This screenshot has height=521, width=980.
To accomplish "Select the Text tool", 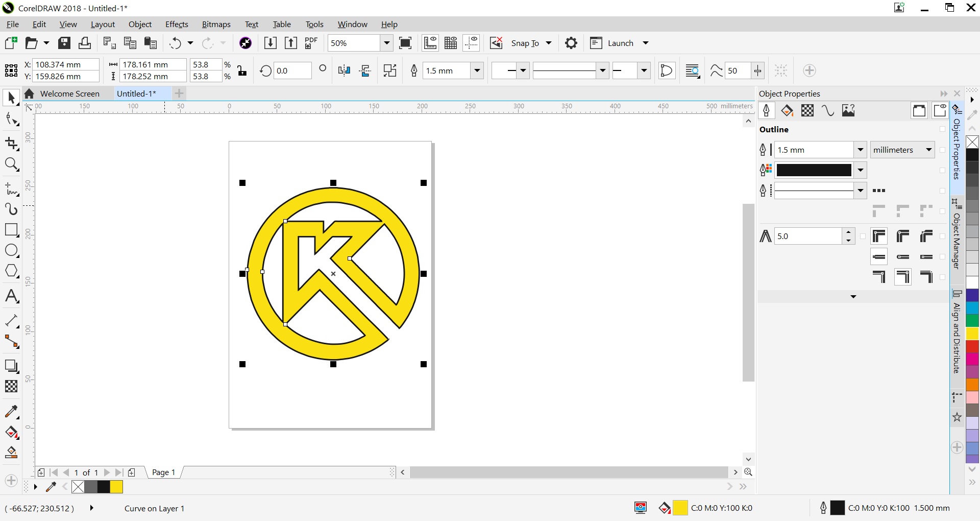I will (x=11, y=296).
